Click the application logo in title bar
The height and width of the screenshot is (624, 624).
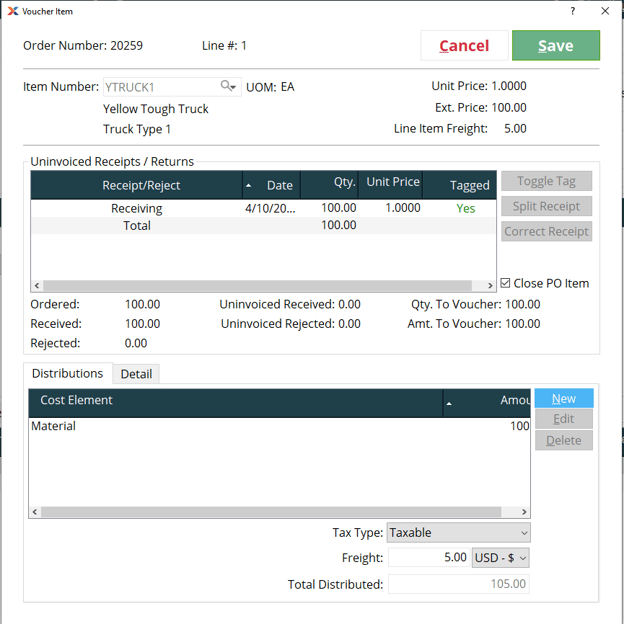(12, 11)
